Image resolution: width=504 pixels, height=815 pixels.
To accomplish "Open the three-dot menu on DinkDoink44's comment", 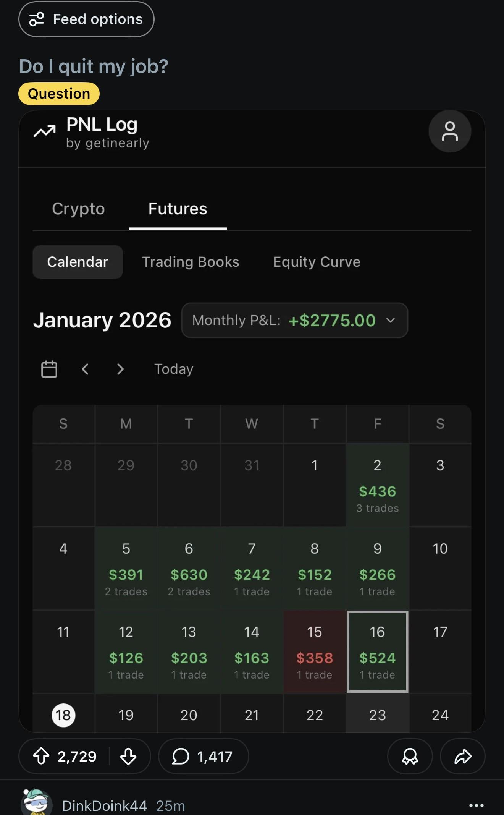I will [476, 805].
